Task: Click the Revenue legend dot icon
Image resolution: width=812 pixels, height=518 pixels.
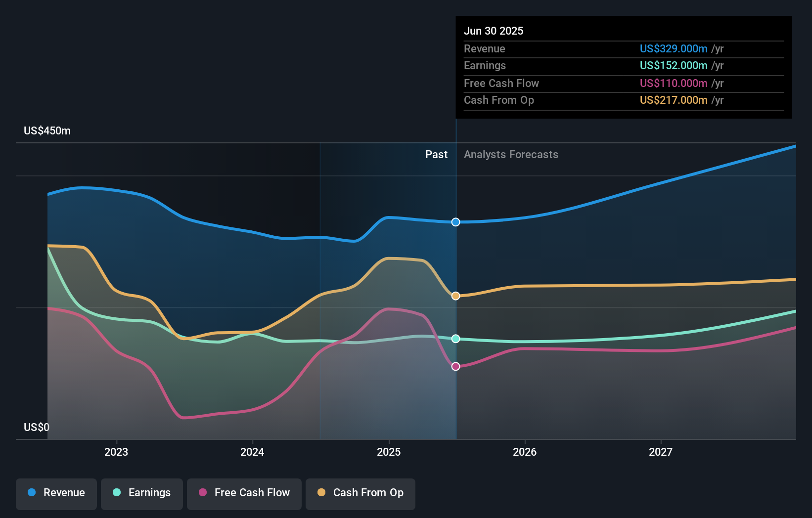Action: 32,493
